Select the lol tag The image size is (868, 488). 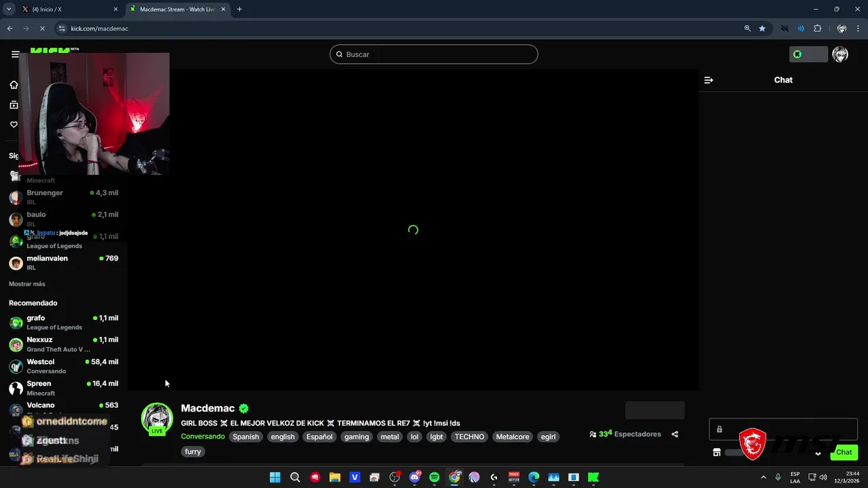tap(414, 436)
